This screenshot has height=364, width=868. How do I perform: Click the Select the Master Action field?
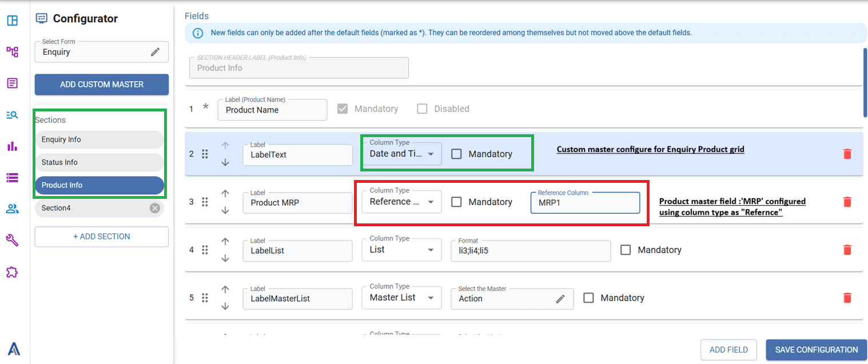512,299
